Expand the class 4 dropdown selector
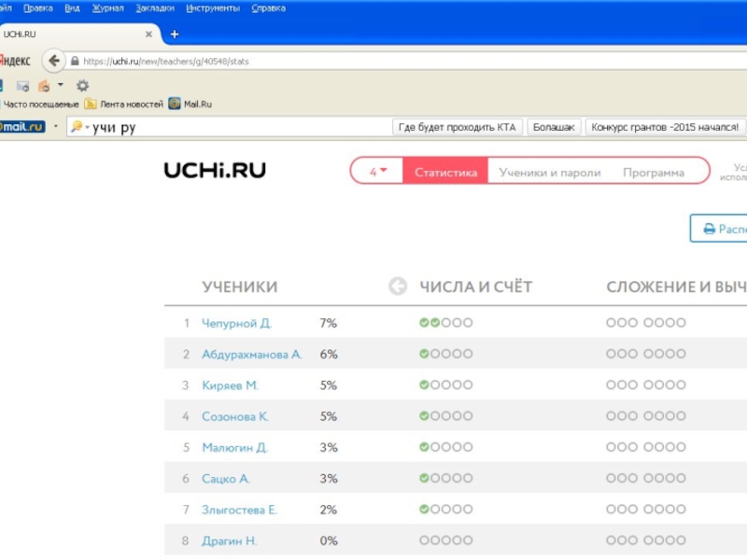The height and width of the screenshot is (560, 747). point(378,172)
